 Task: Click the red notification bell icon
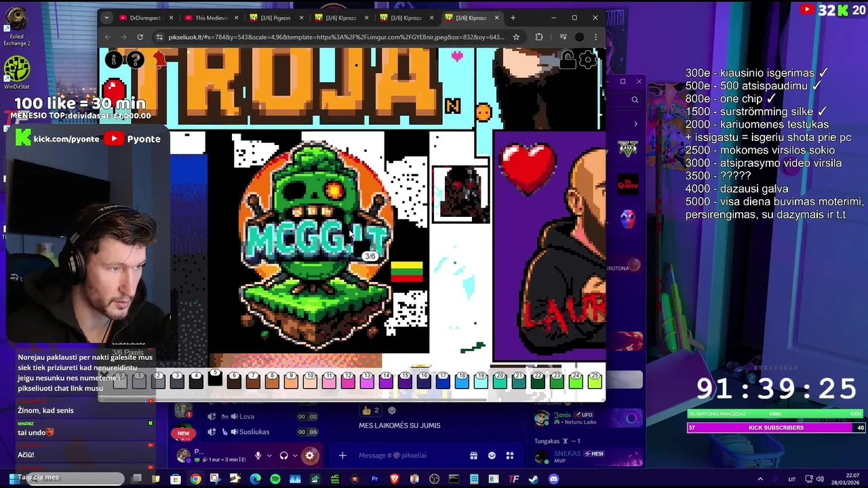point(160,60)
